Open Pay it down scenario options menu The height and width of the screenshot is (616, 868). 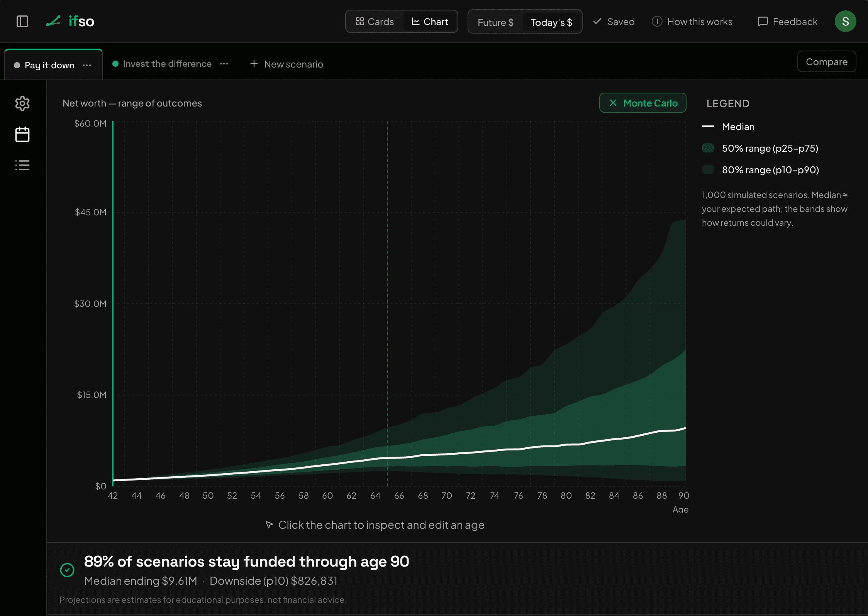87,65
